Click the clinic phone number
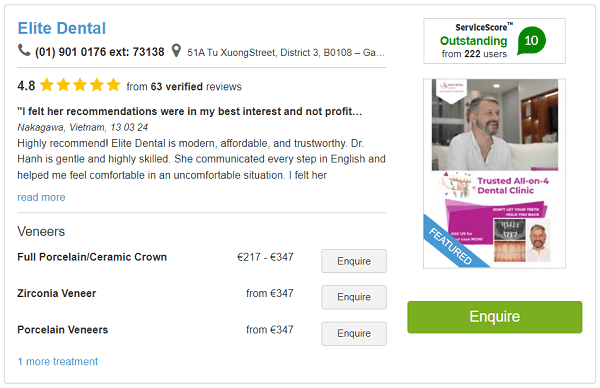Viewport: 600px width, 388px height. 99,52
